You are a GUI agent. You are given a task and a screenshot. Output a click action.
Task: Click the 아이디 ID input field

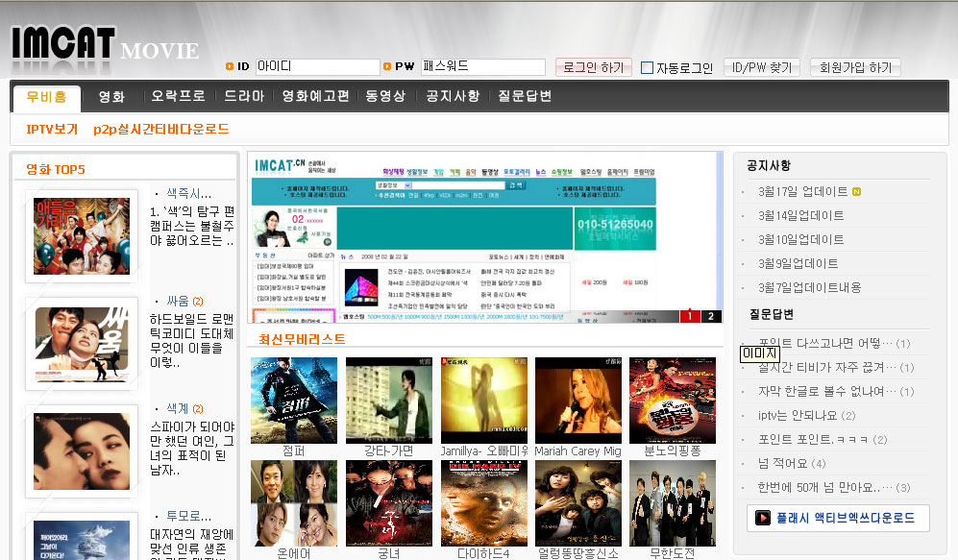pos(316,67)
